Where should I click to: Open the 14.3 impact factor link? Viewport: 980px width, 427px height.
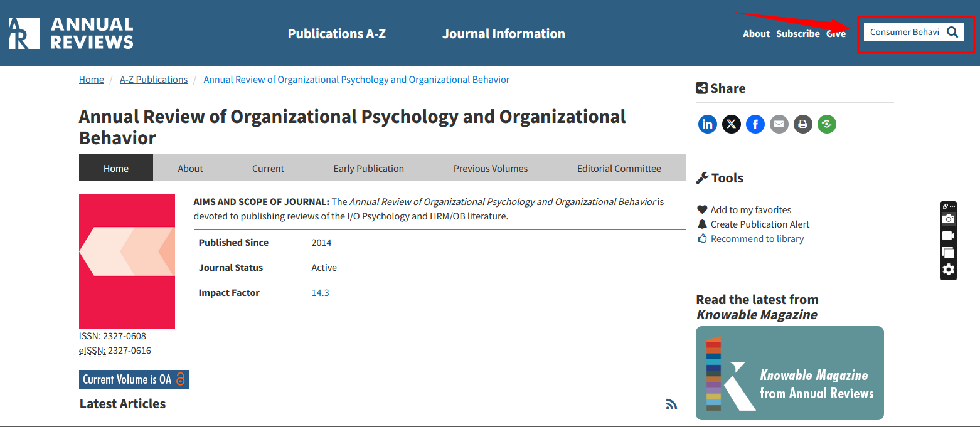click(320, 293)
